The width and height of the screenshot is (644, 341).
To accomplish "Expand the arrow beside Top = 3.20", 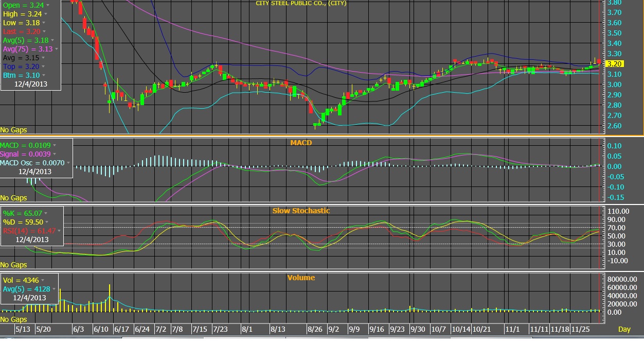I will tap(42, 67).
